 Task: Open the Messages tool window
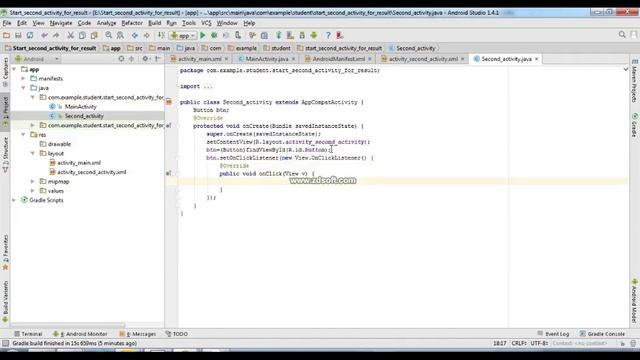(138, 334)
